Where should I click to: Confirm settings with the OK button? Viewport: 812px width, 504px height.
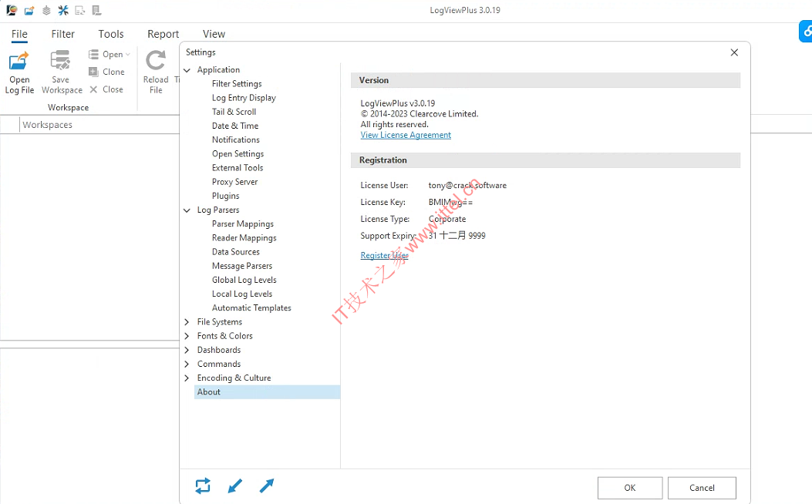[630, 488]
